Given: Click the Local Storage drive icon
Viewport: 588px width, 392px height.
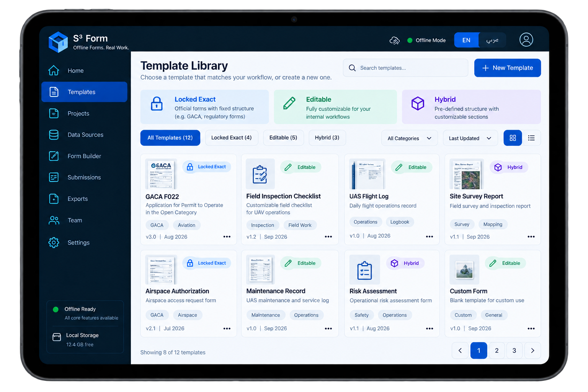Looking at the screenshot, I should (57, 337).
